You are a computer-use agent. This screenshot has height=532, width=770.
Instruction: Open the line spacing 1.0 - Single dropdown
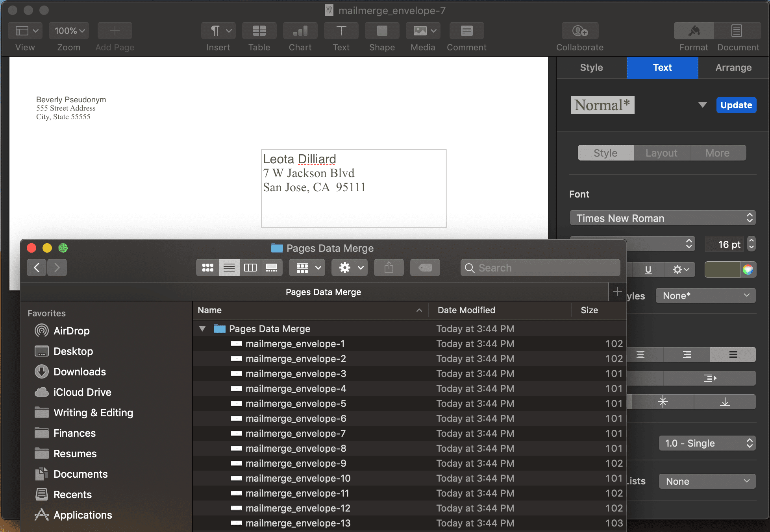(x=707, y=443)
